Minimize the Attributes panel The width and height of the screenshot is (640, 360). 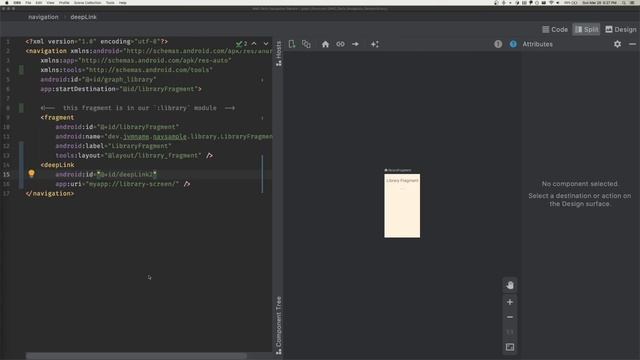point(632,44)
